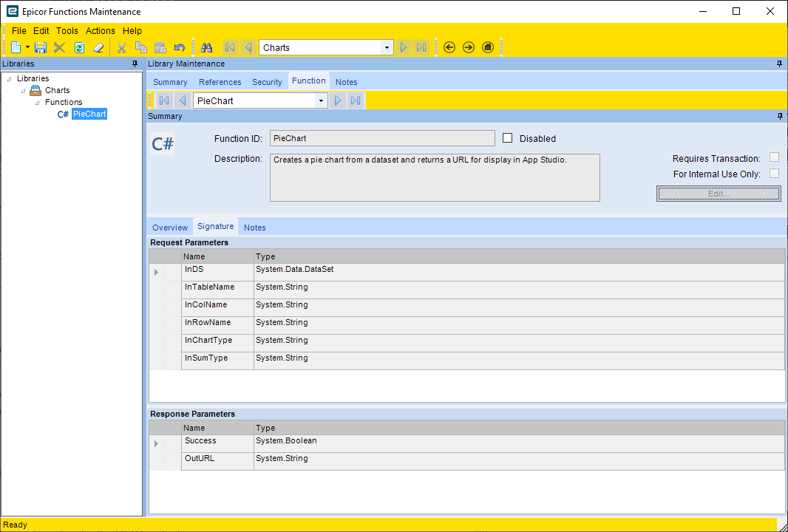
Task: Collapse the Functions tree node
Action: coord(37,103)
